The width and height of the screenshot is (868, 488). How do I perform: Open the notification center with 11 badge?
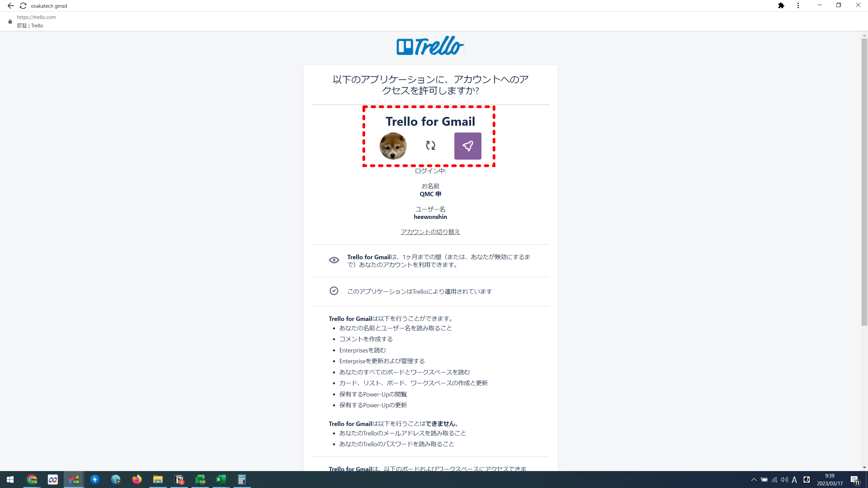click(855, 480)
